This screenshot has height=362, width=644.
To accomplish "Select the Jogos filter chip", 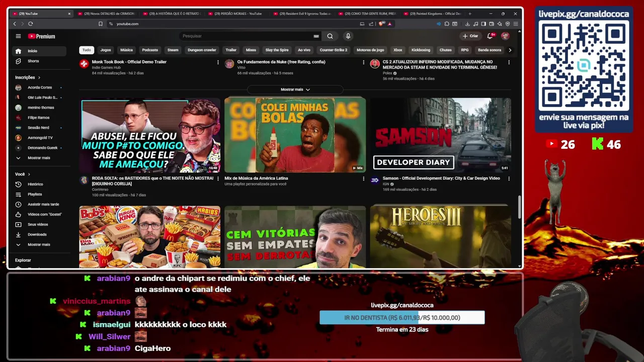I will (x=106, y=50).
